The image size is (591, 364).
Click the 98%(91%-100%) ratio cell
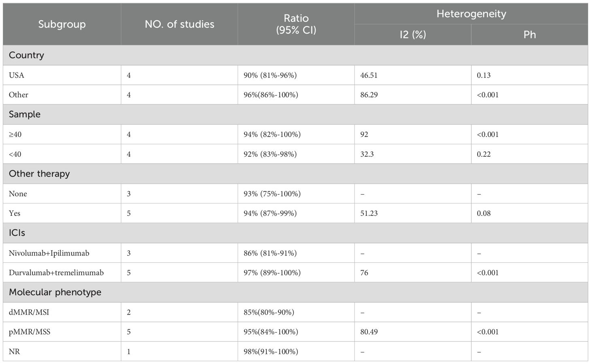tap(296, 351)
